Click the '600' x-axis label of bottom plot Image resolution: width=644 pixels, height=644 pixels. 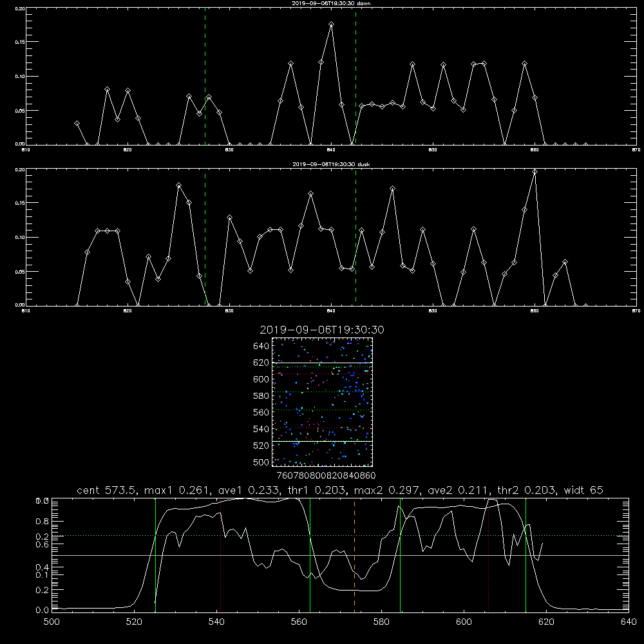464,622
